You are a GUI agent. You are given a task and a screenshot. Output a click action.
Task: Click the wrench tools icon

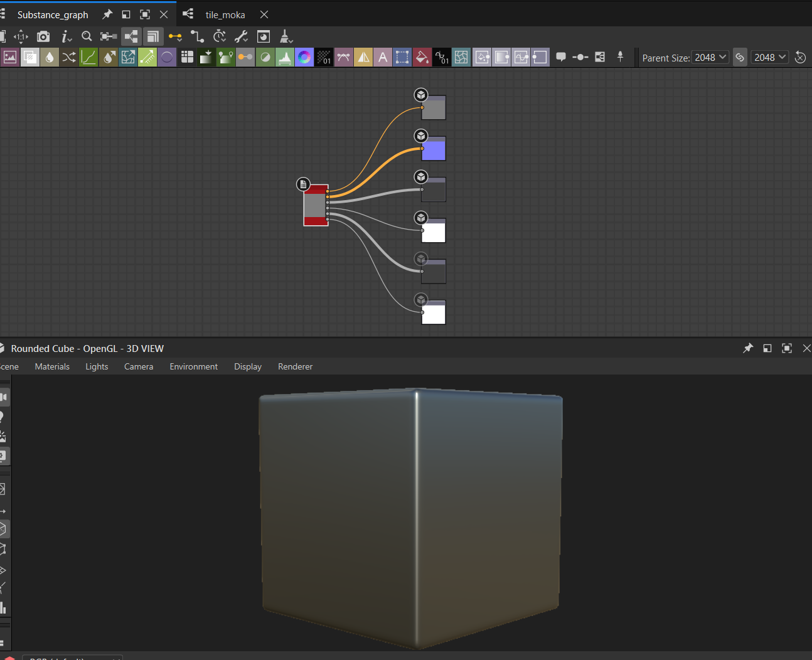coord(242,37)
